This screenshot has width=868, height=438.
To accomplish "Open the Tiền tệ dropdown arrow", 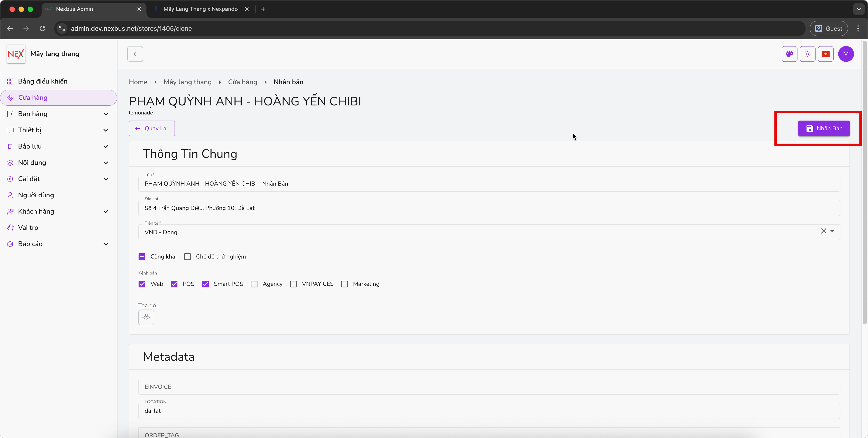I will click(832, 231).
